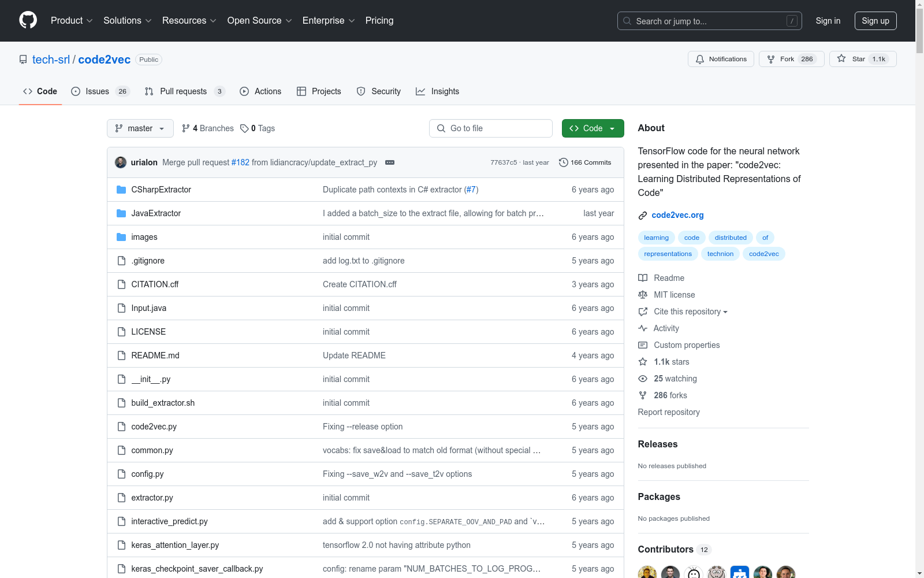Screen dimensions: 924x578
Task: Click the star icon beside 1.1k stars
Action: click(643, 362)
